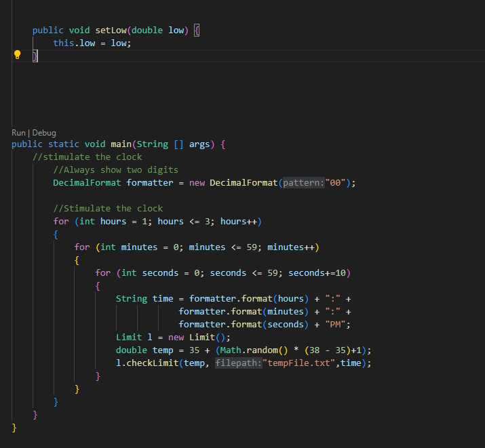Click the seconds for-loop header
The image size is (485, 448).
click(x=222, y=273)
